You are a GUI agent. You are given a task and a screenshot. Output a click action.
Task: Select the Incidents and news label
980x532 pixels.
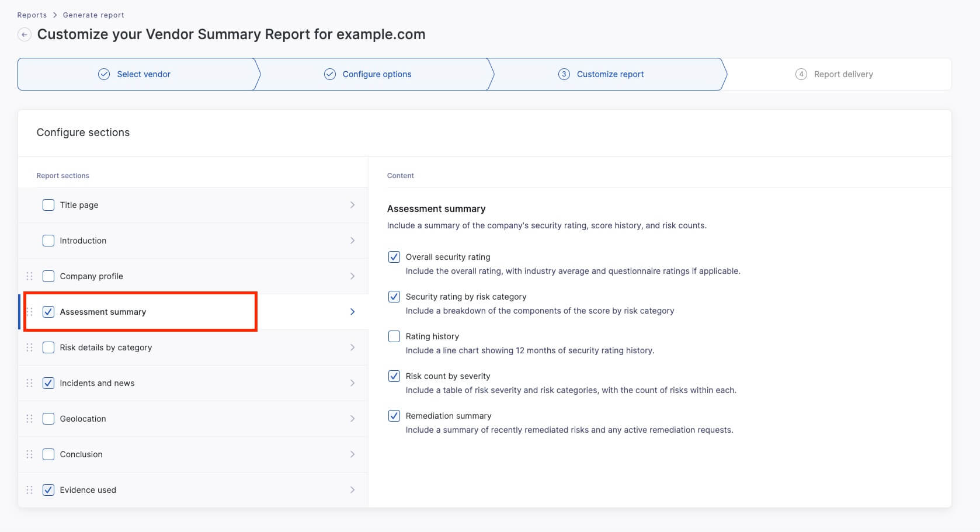point(97,383)
